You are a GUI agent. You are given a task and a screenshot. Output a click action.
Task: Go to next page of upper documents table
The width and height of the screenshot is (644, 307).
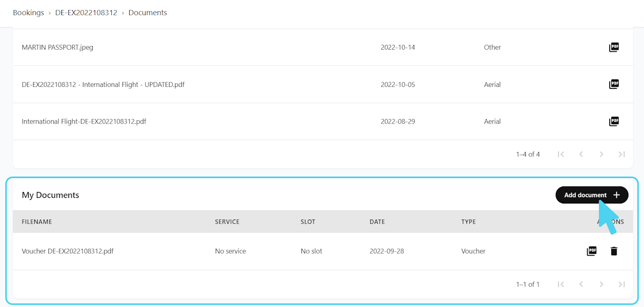601,154
